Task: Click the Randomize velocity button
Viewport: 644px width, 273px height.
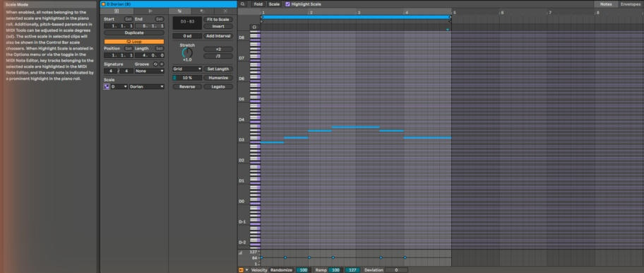Action: [x=281, y=270]
